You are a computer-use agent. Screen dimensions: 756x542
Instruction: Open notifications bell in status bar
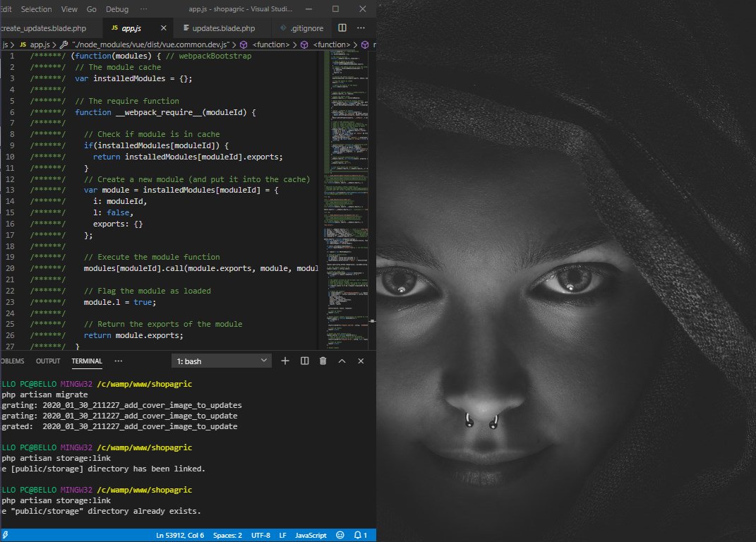(360, 535)
